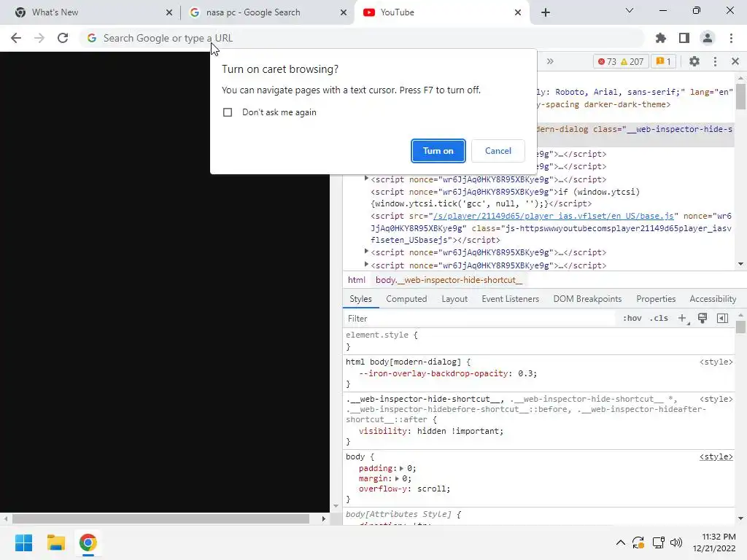Open underlined style link for body rule
The image size is (747, 560).
coord(716,456)
